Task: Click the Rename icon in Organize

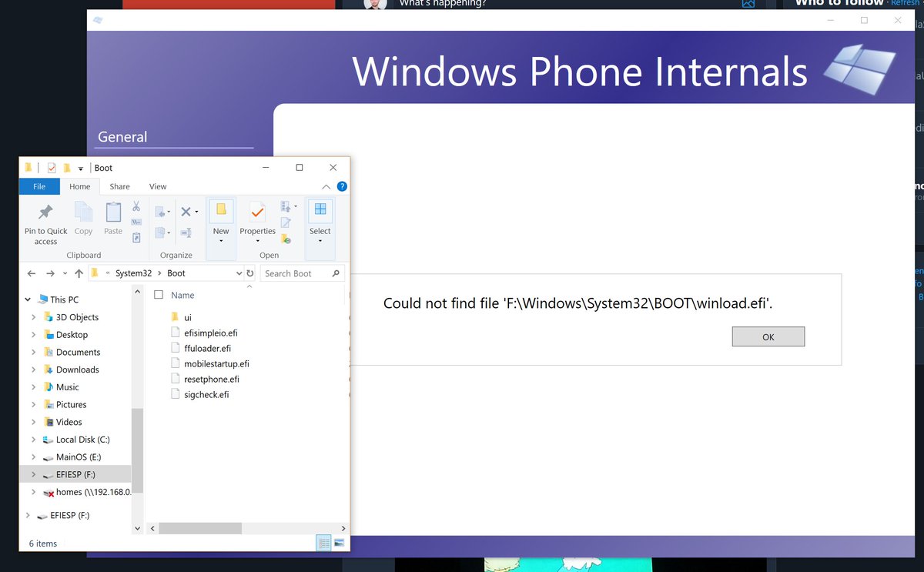Action: click(186, 232)
